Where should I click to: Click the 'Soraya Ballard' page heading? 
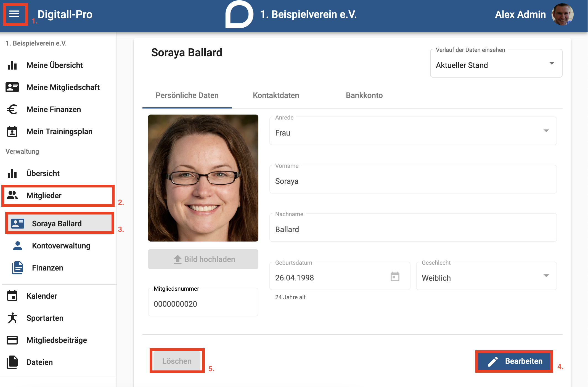(x=187, y=52)
